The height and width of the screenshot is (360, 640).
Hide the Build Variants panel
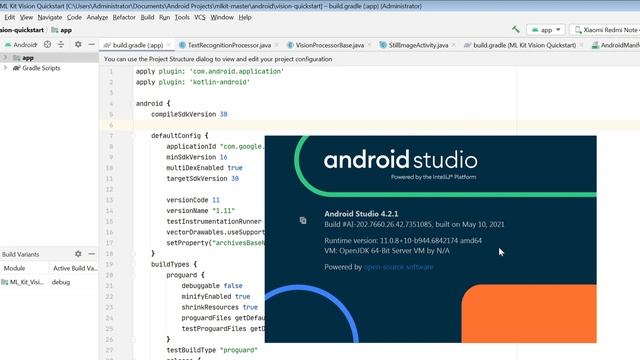pos(92,254)
